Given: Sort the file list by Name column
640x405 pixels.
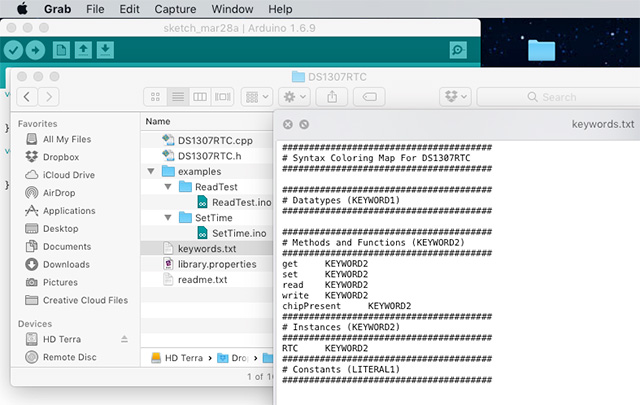Looking at the screenshot, I should point(158,121).
